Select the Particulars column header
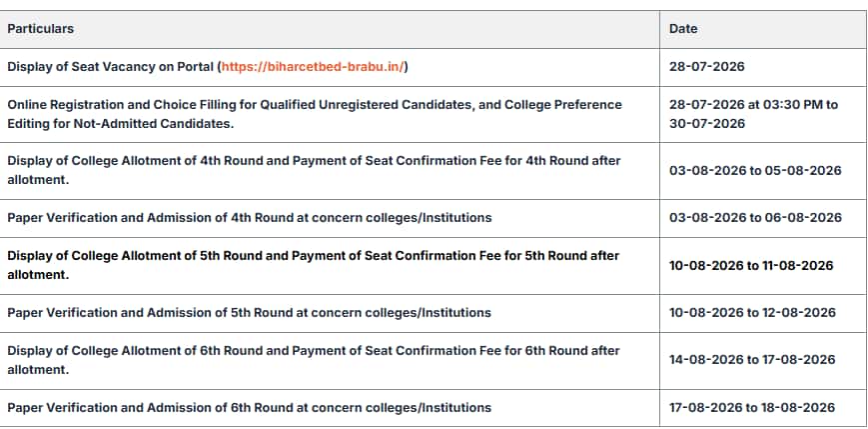This screenshot has height=429, width=868. (x=40, y=29)
